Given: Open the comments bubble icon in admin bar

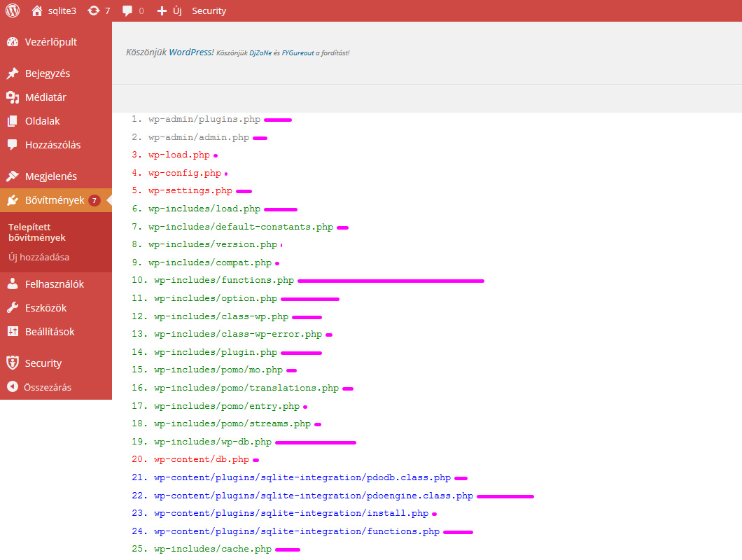Looking at the screenshot, I should [x=127, y=11].
